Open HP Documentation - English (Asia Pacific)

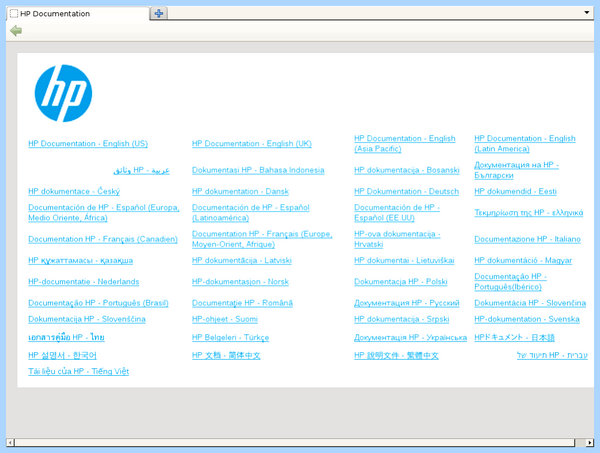[405, 143]
